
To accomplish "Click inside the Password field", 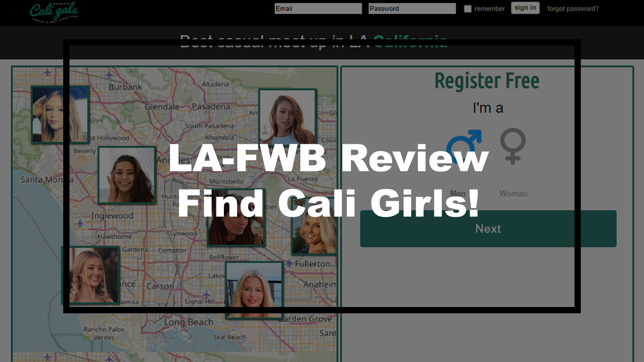I will [x=412, y=8].
